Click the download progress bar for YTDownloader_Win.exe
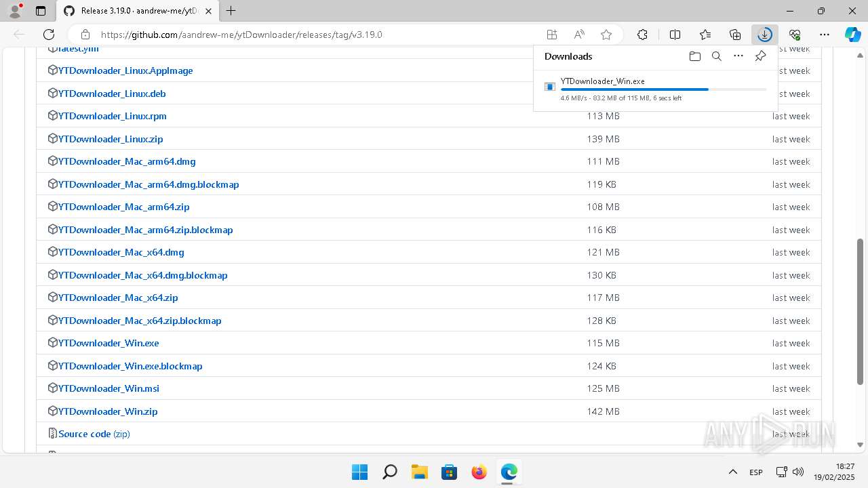Screen dimensions: 868x488 pos(663,89)
